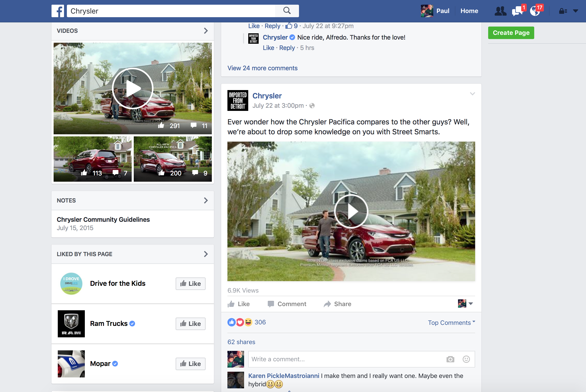Open the friend requests icon
Screen dimensions: 586x392
(500, 11)
